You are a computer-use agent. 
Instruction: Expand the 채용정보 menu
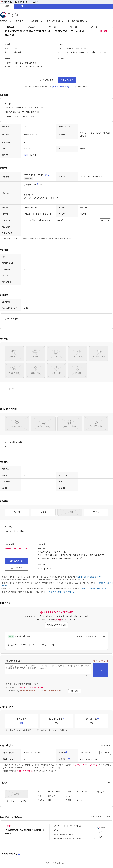[6, 21]
